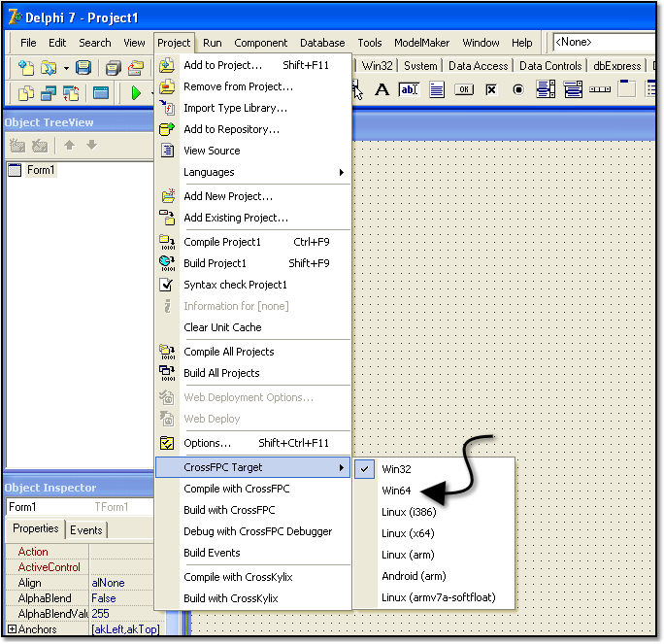Viewport: 664px width, 644px height.
Task: Select the Label component icon (letter A)
Action: (x=382, y=89)
